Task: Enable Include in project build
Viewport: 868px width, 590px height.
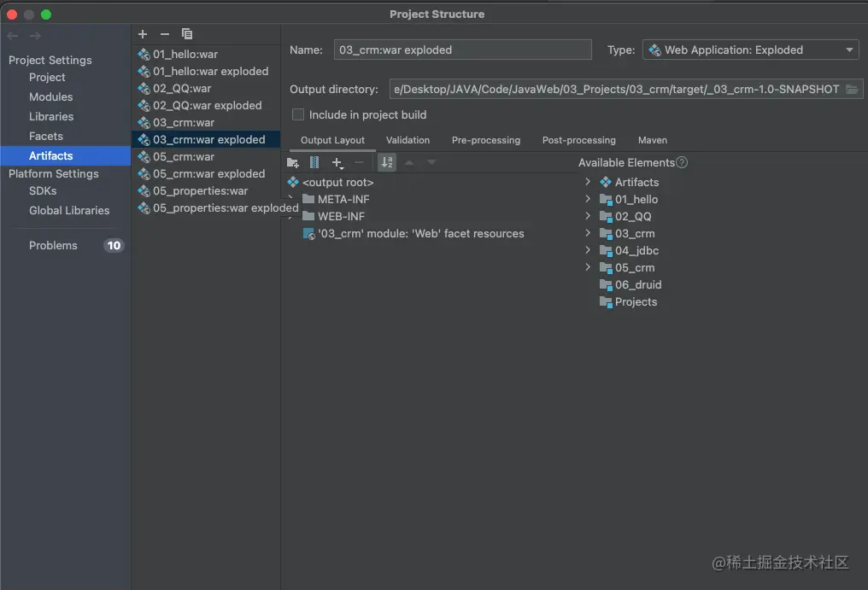Action: [298, 114]
